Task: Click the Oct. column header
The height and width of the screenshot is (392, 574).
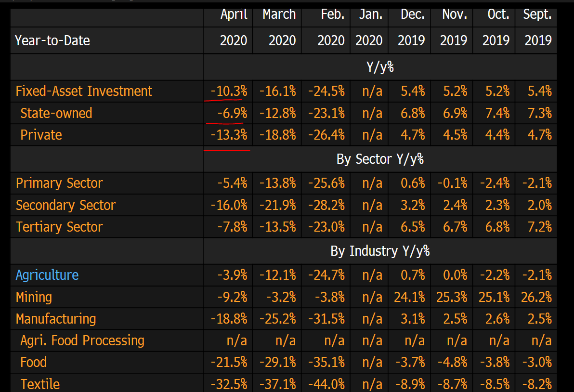Action: [x=498, y=14]
